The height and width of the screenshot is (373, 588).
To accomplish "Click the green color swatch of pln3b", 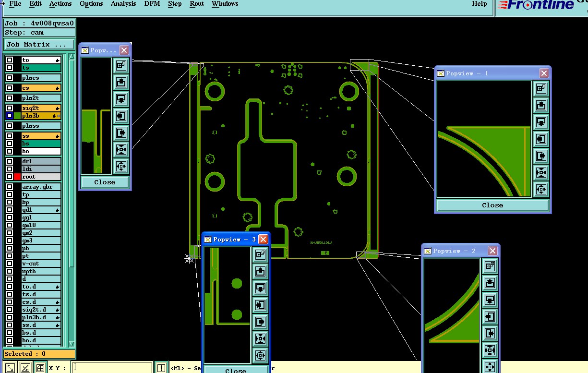I will point(17,116).
